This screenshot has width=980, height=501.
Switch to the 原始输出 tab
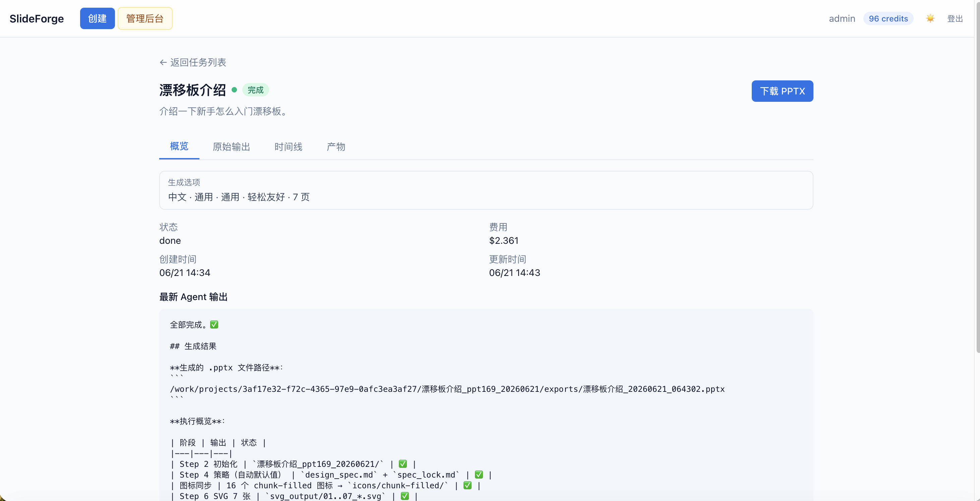pyautogui.click(x=231, y=147)
